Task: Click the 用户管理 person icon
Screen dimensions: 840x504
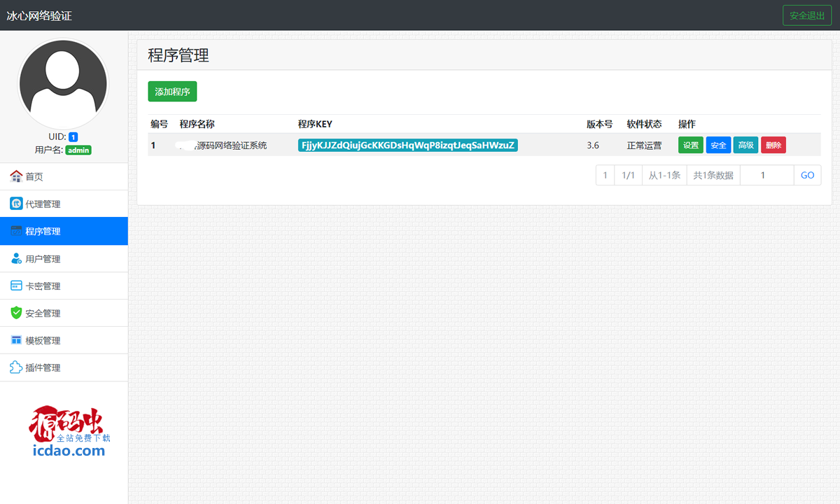Action: (16, 258)
